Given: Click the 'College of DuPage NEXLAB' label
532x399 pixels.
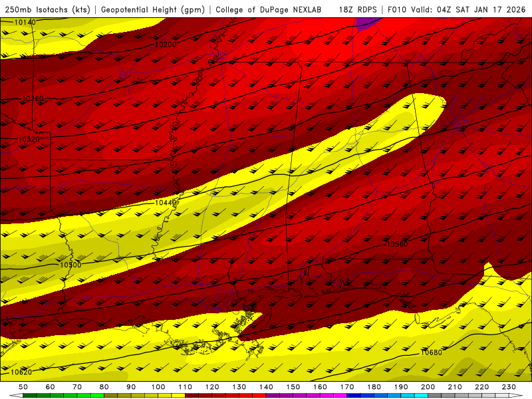Looking at the screenshot, I should [269, 10].
